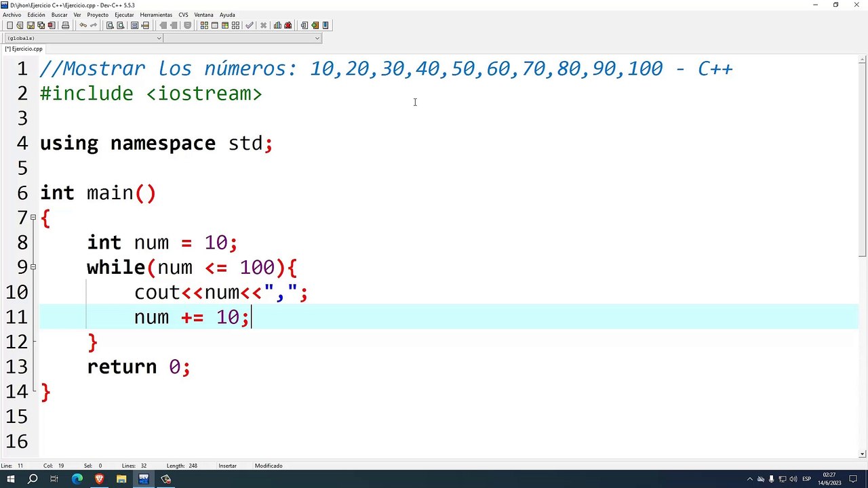Click line number 13 in the gutter
Image resolution: width=868 pixels, height=488 pixels.
tap(18, 367)
